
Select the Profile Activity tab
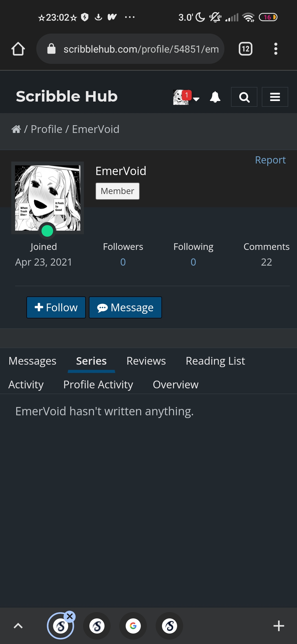tap(98, 384)
